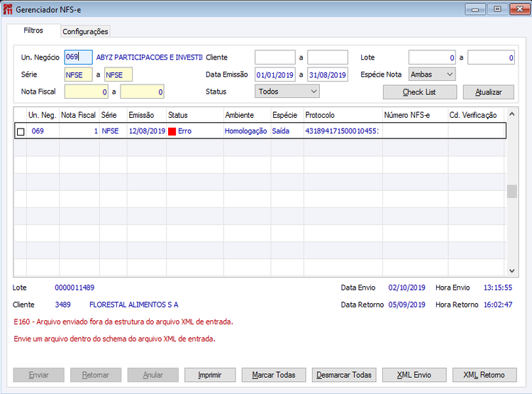The image size is (532, 394).
Task: Click the emission date 12/08/2019 cell
Action: 147,131
